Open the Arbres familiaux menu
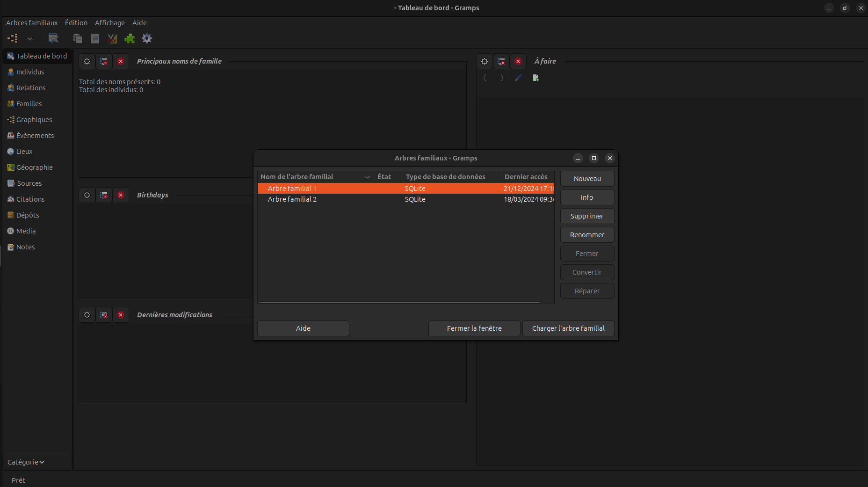Screen dimensions: 868x487 pos(32,23)
